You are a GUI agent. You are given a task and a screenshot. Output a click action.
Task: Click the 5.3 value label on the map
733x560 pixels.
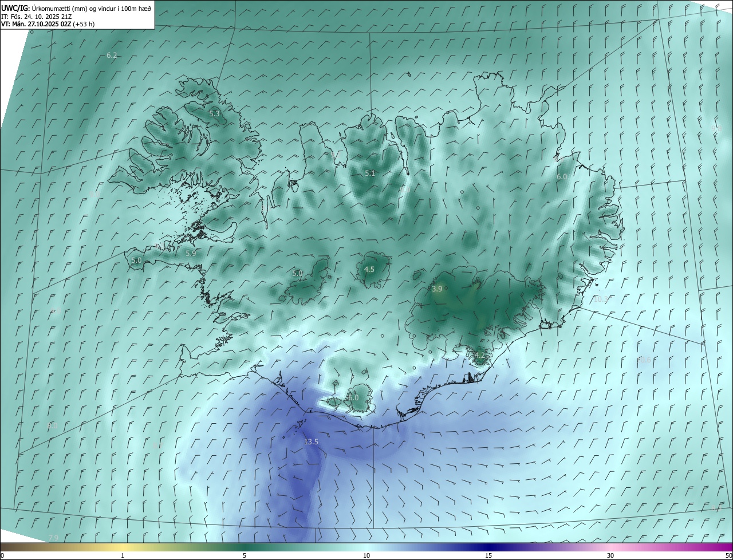pyautogui.click(x=214, y=113)
